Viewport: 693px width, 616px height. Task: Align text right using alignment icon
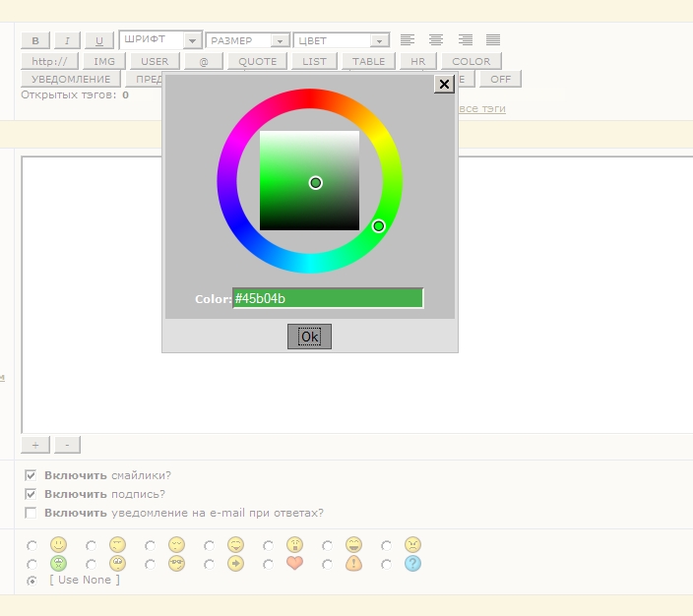[465, 40]
